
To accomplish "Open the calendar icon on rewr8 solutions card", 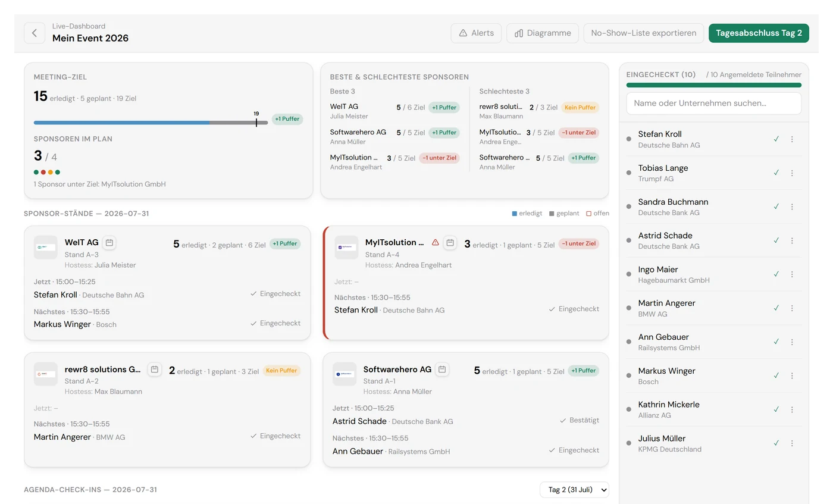I will tap(155, 370).
